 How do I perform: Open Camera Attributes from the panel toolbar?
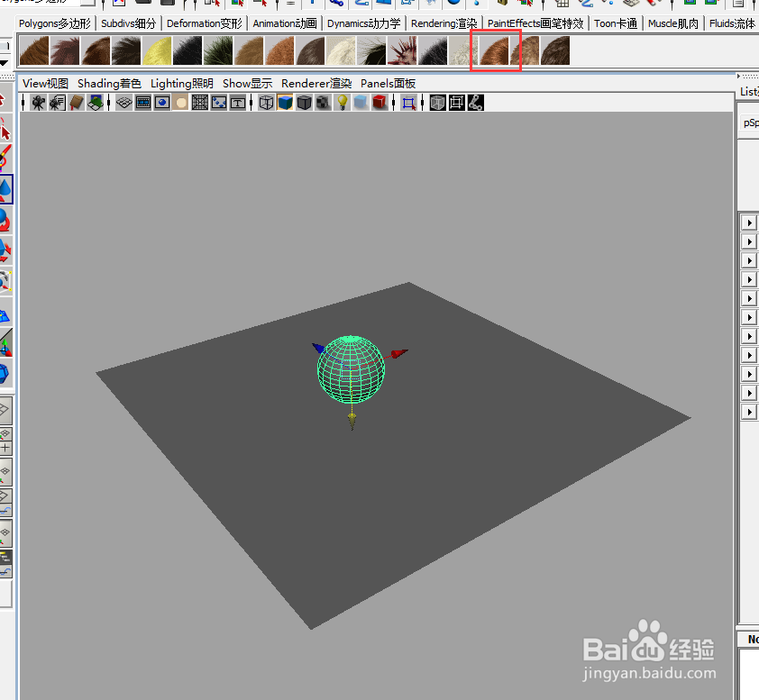click(57, 103)
